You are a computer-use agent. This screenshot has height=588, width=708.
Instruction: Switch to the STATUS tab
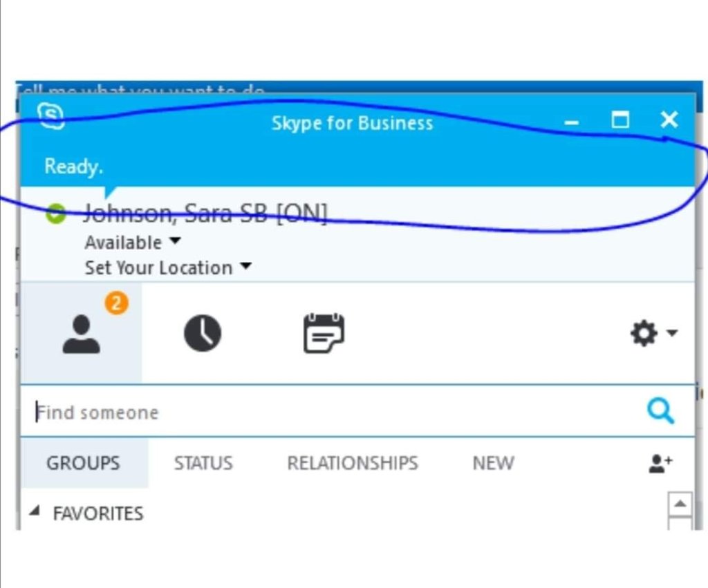(x=203, y=463)
